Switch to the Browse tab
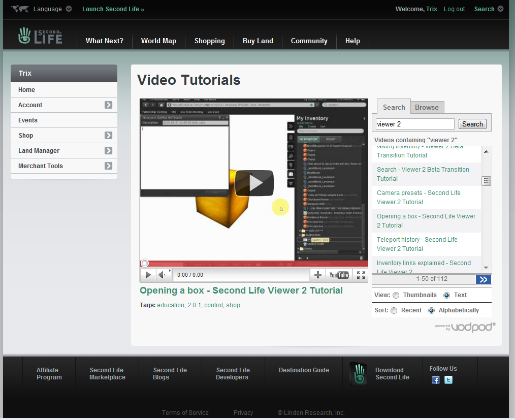 (427, 107)
